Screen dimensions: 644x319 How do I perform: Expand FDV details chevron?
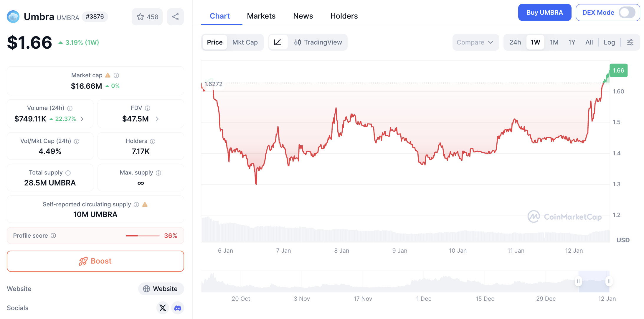[157, 119]
